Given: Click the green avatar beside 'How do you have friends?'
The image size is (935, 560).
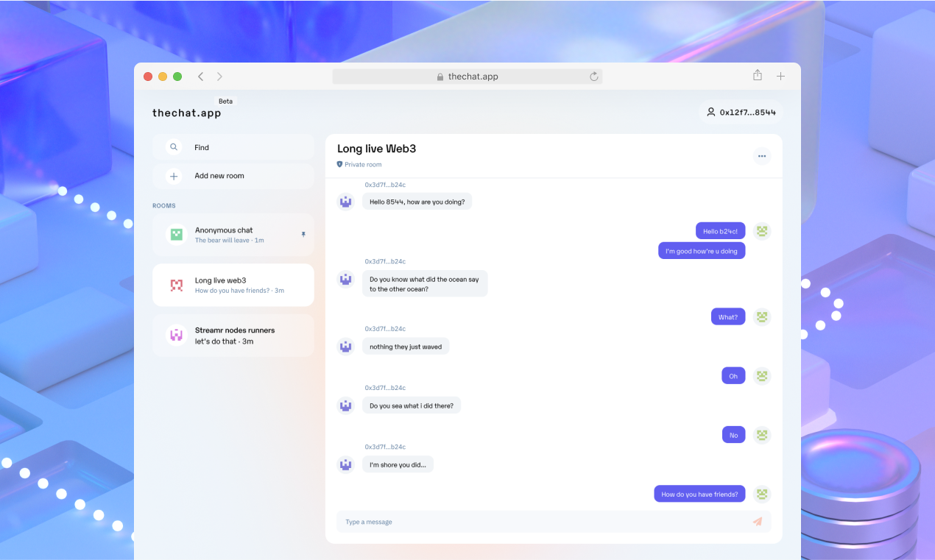Looking at the screenshot, I should coord(763,494).
